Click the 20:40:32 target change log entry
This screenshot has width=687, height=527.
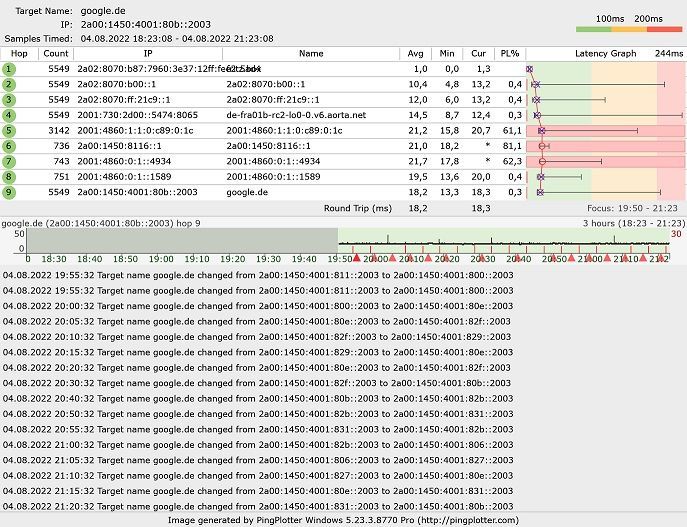click(258, 399)
